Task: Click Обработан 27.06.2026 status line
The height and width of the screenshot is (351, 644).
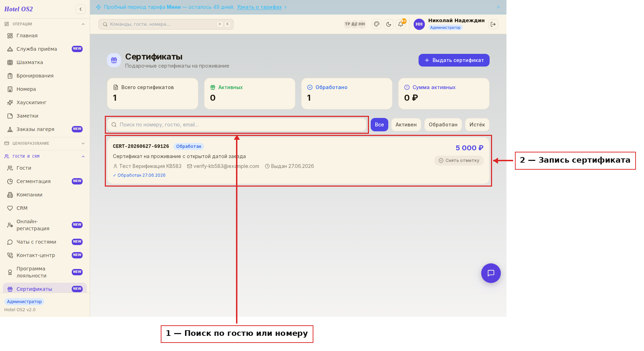Action: click(x=139, y=175)
